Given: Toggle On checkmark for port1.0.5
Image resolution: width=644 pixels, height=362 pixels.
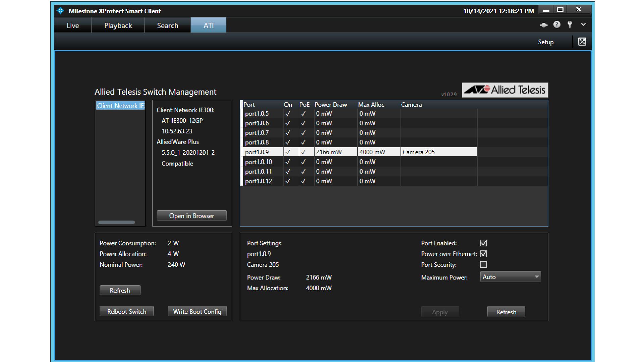Looking at the screenshot, I should point(288,114).
